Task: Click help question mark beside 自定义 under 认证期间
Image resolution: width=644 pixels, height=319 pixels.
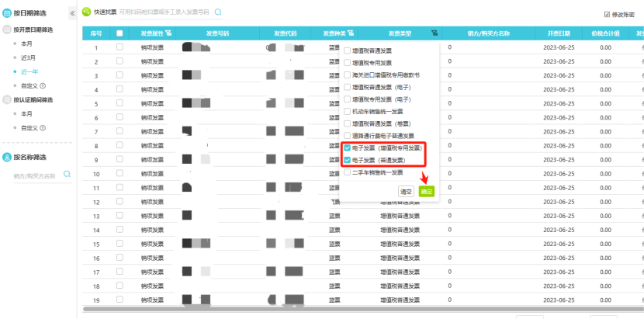Action: tap(43, 128)
